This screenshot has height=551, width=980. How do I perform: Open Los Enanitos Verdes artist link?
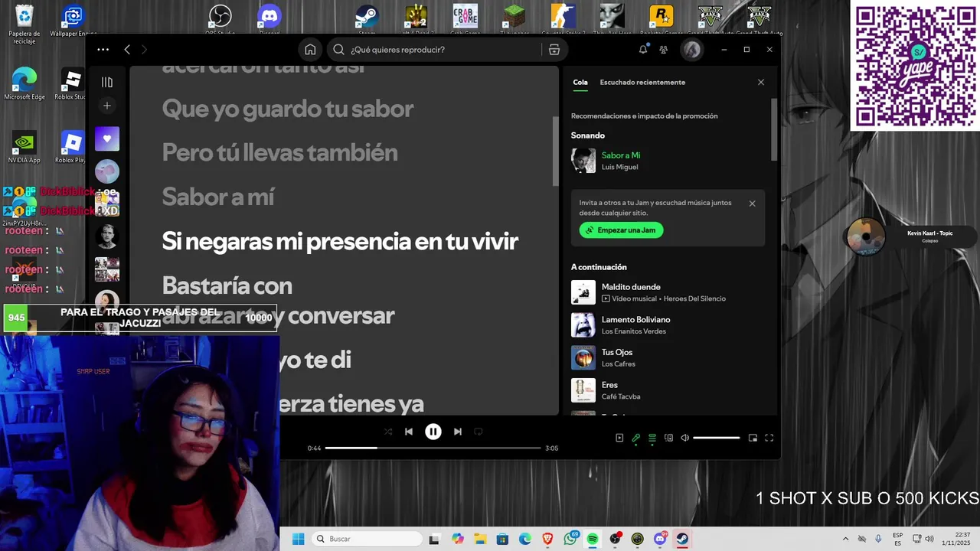coord(634,331)
